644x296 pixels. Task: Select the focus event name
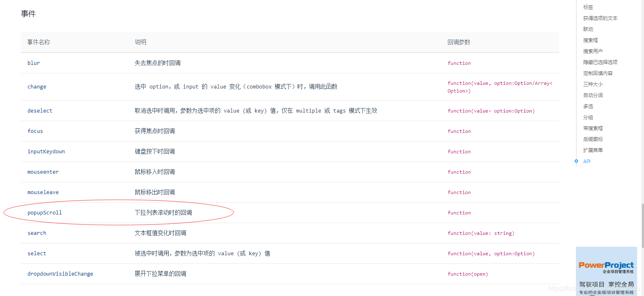35,131
